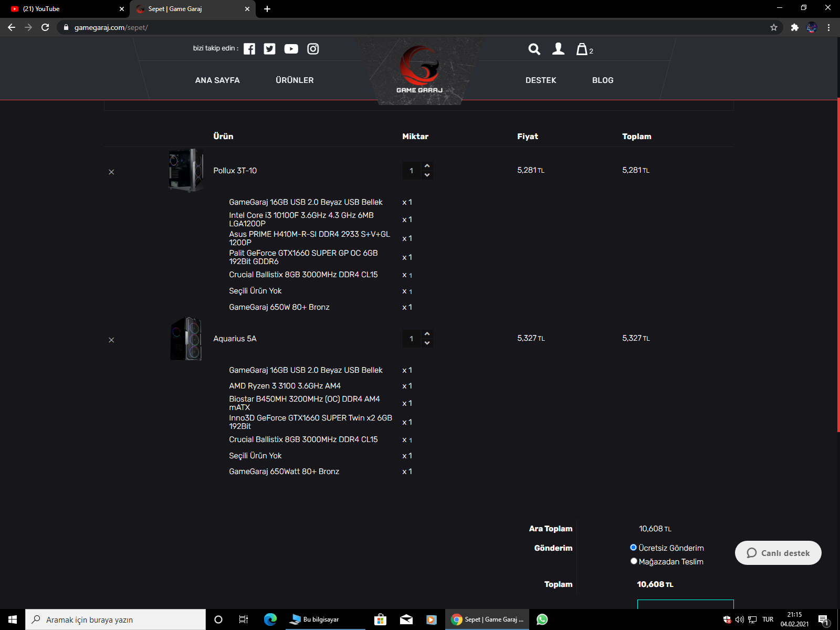Open Chrome three-dot menu
This screenshot has height=630, width=840.
[829, 27]
